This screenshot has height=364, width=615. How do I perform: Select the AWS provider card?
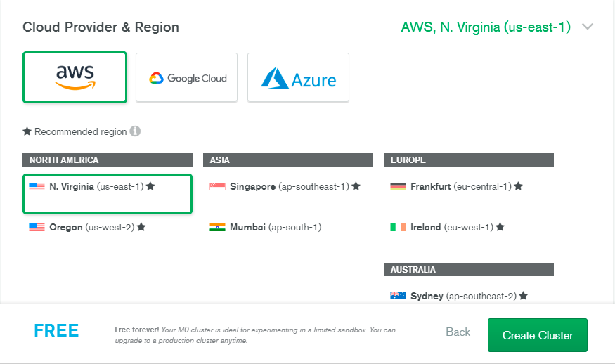(x=75, y=77)
